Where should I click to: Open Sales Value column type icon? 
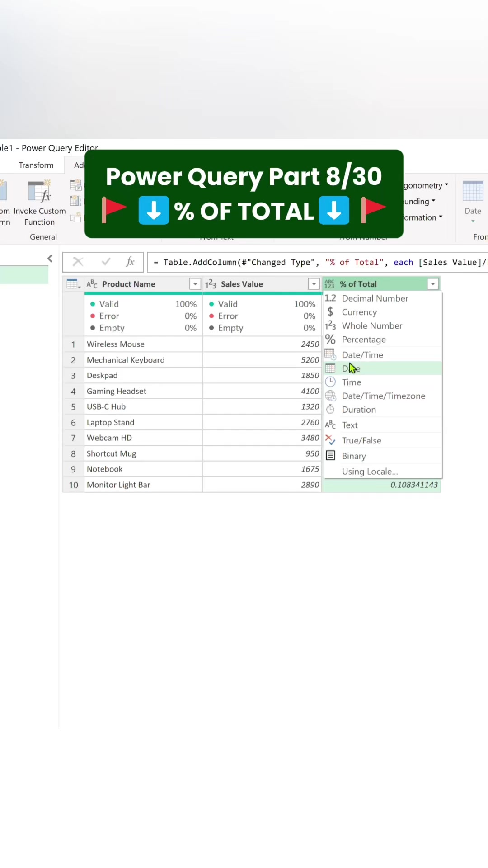pyautogui.click(x=211, y=284)
